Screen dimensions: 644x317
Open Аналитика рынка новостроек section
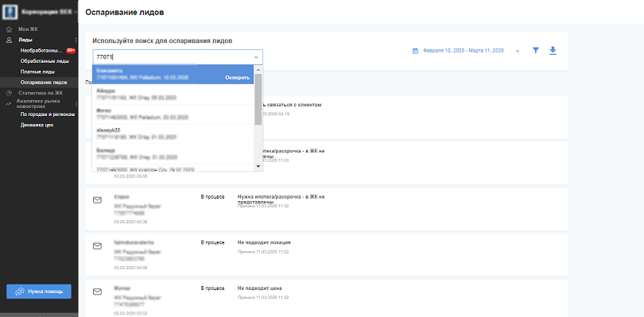pos(38,103)
